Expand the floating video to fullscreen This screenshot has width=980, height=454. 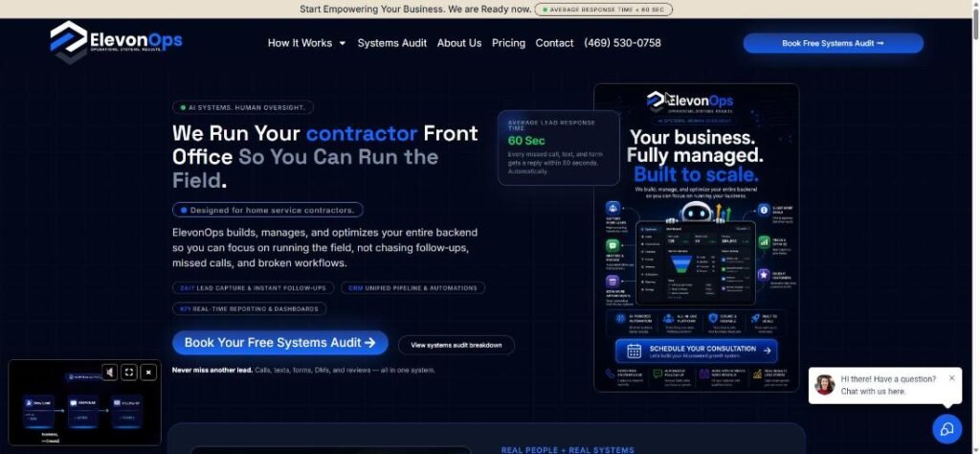click(x=129, y=373)
